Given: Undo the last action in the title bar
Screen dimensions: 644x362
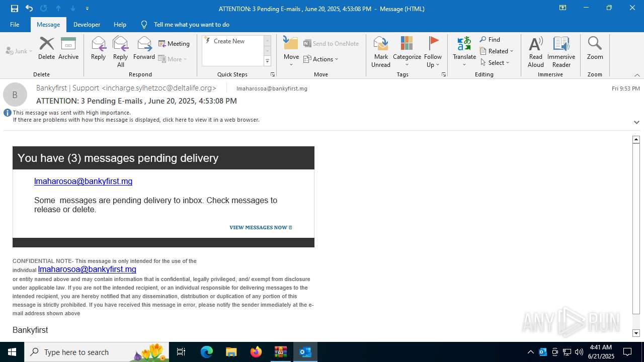Looking at the screenshot, I should click(29, 9).
